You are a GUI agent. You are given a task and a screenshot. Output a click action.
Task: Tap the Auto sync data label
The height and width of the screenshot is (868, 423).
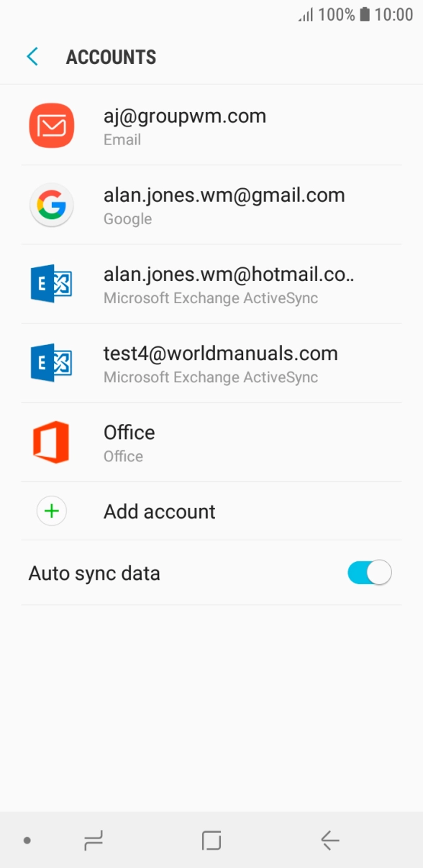point(94,573)
